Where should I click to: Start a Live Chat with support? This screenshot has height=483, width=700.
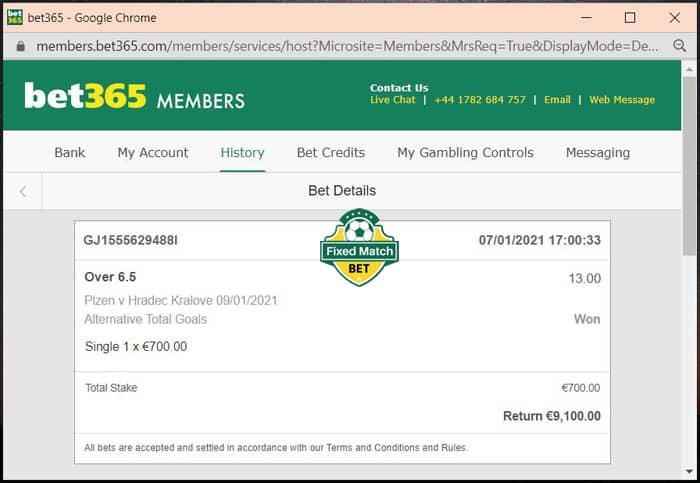click(393, 100)
